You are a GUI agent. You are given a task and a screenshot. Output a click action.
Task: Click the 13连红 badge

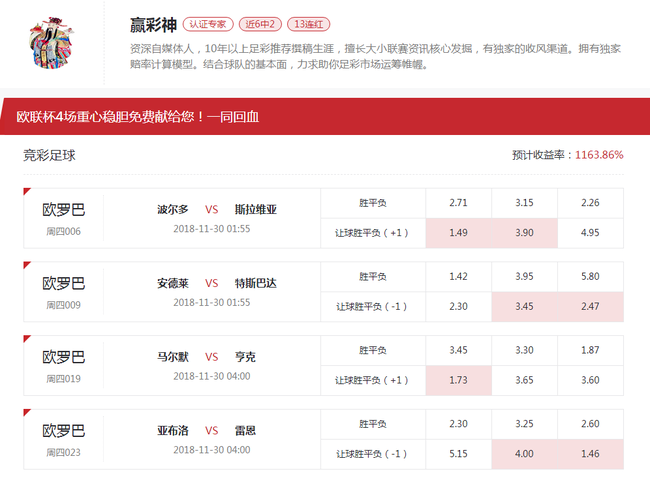(309, 24)
